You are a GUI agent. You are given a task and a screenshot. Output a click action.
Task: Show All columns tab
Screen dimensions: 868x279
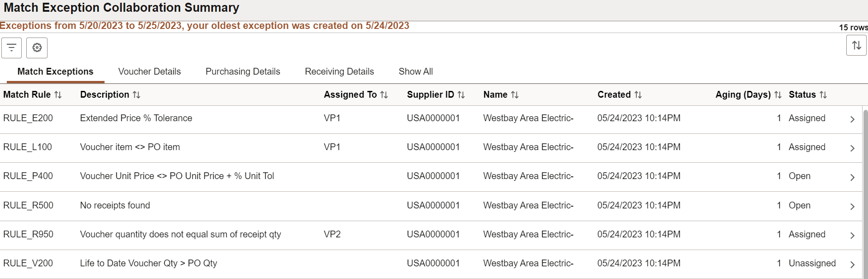(415, 71)
